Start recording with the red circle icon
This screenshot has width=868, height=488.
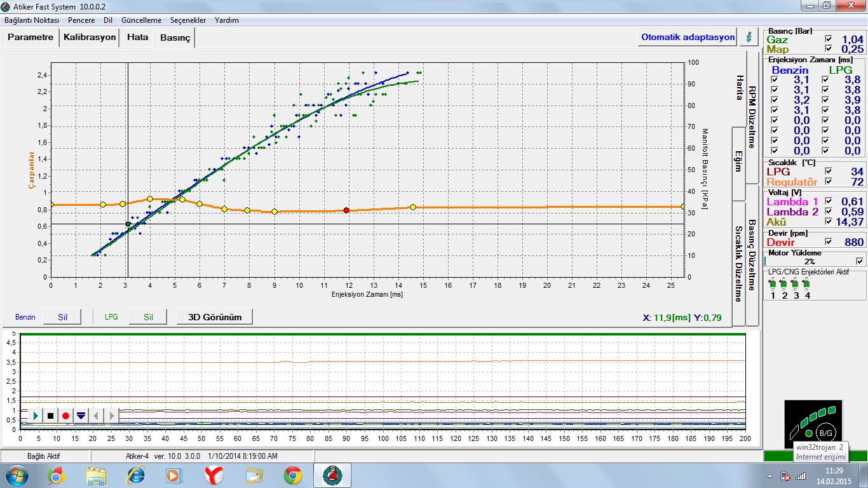65,416
